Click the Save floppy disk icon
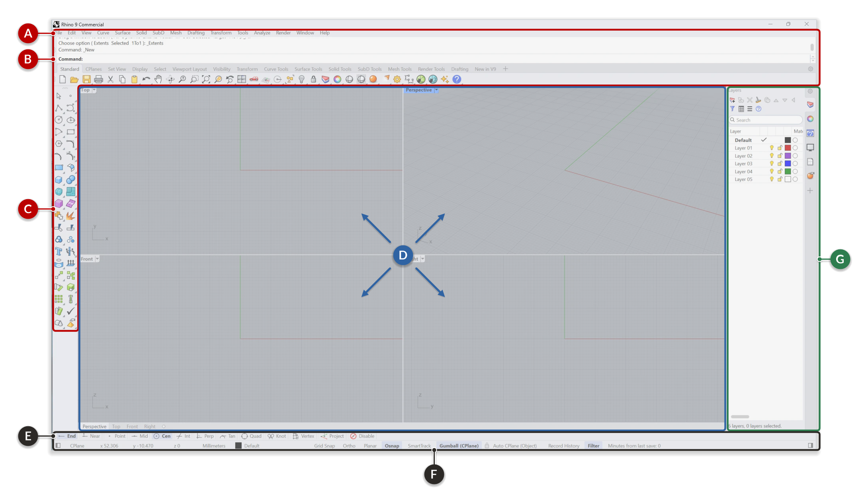The image size is (868, 494). [x=86, y=79]
